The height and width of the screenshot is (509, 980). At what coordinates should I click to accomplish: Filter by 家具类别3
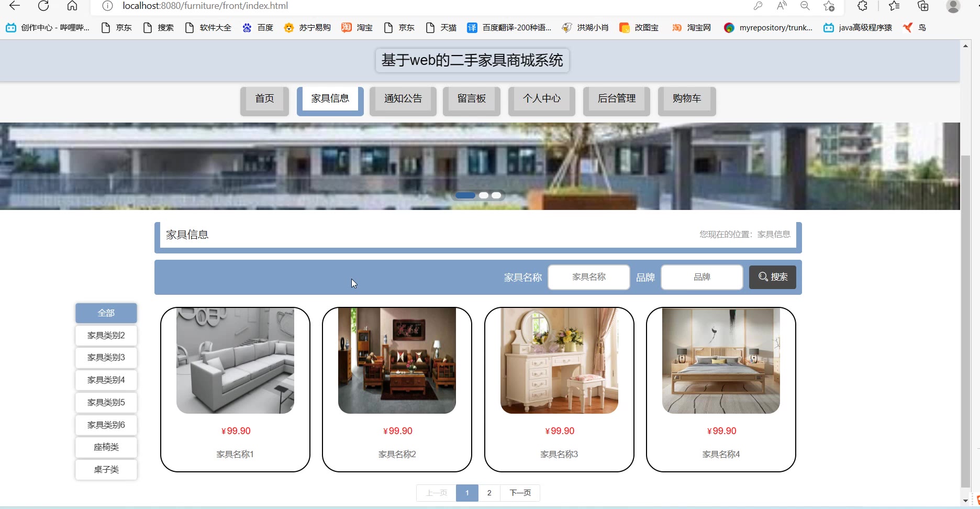click(106, 358)
